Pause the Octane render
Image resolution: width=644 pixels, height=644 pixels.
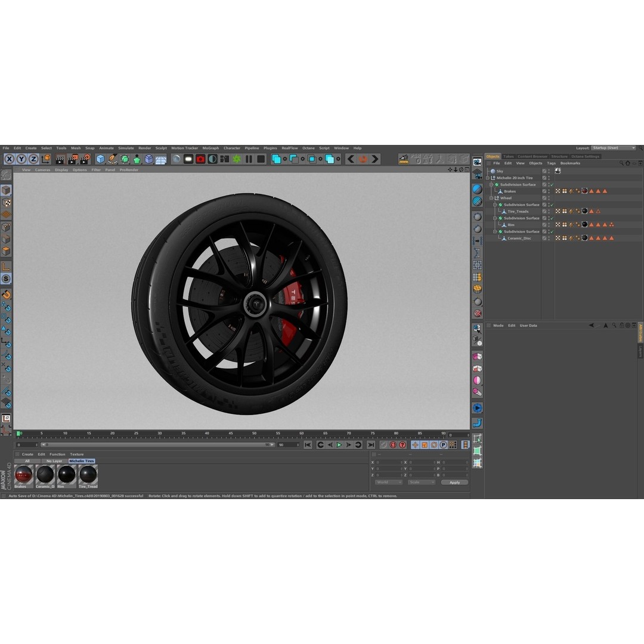(x=249, y=159)
